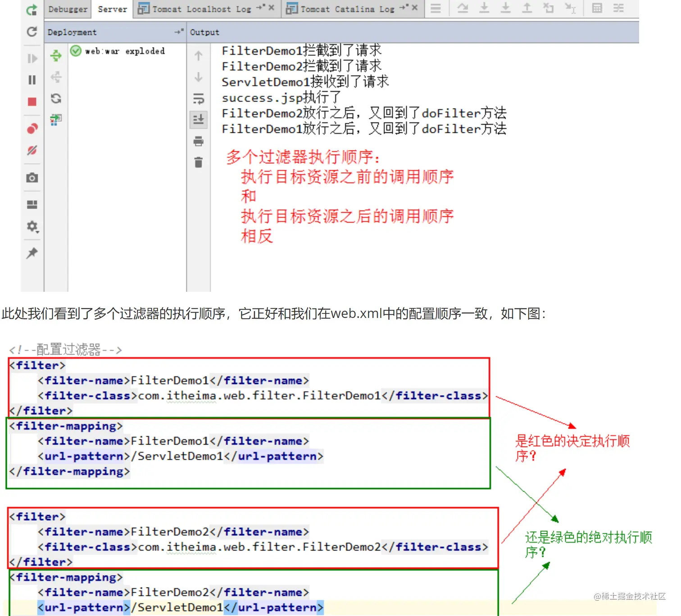Image resolution: width=681 pixels, height=616 pixels.
Task: Click the Step Into toolbar icon
Action: coord(484,8)
